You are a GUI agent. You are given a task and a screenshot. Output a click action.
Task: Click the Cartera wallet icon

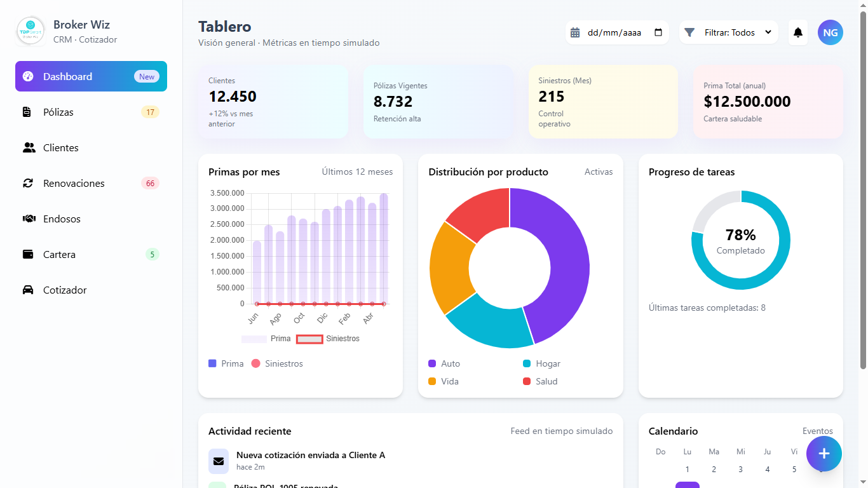28,255
